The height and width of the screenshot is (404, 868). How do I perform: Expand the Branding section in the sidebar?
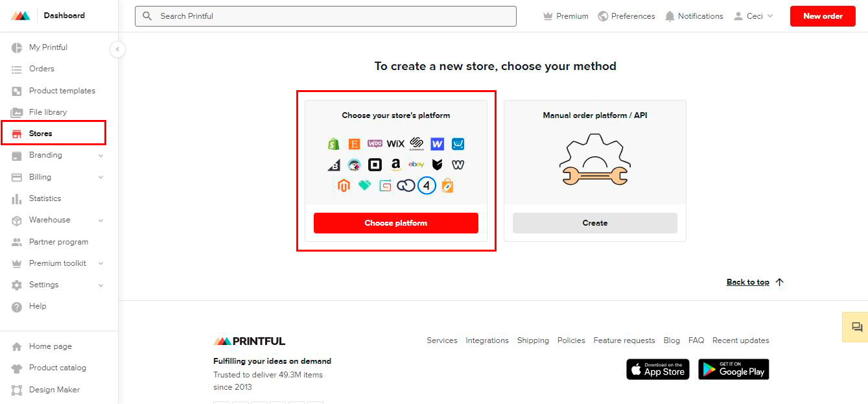(x=46, y=155)
